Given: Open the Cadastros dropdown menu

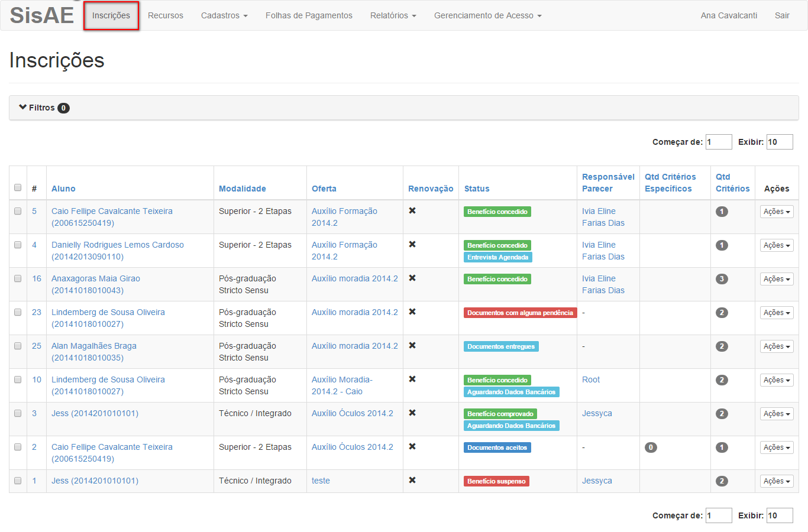Looking at the screenshot, I should tap(224, 15).
